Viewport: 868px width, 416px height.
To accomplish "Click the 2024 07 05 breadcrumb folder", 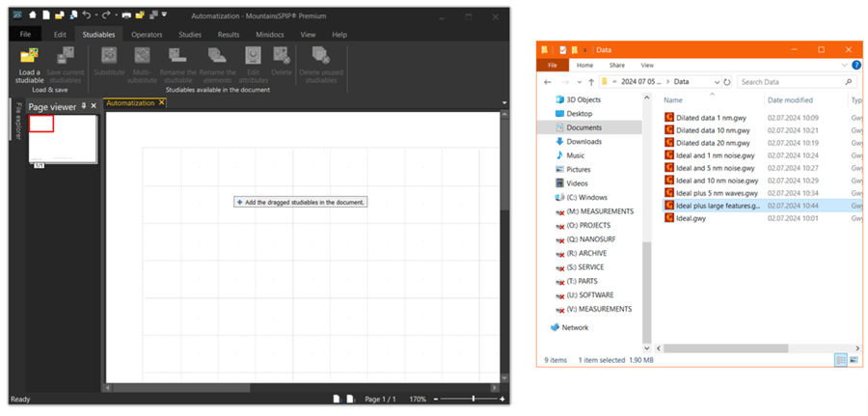I will (x=641, y=82).
